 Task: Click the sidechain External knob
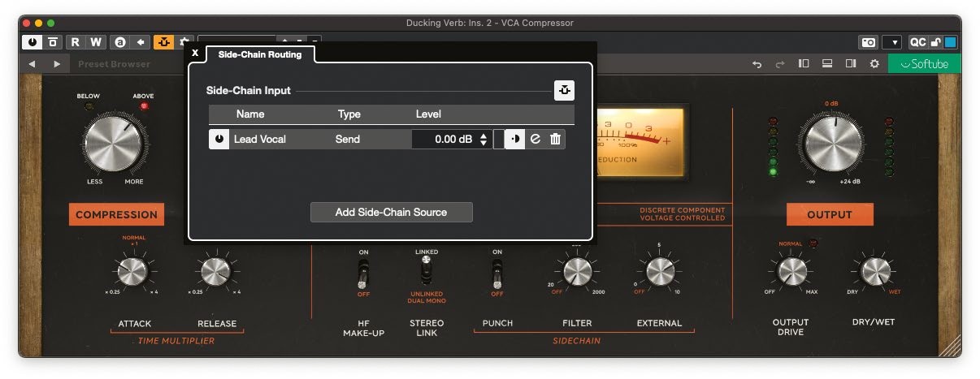pyautogui.click(x=659, y=272)
